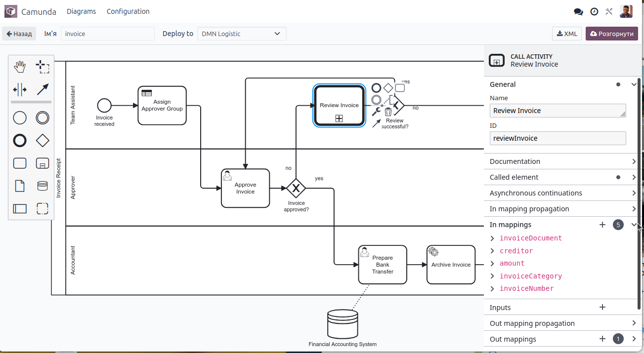Select the Invoice received start event
This screenshot has width=644, height=353.
point(104,105)
